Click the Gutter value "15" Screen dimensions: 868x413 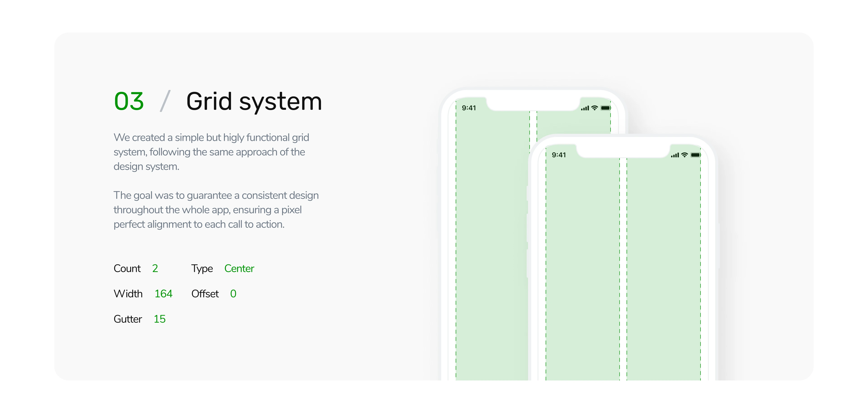(160, 319)
